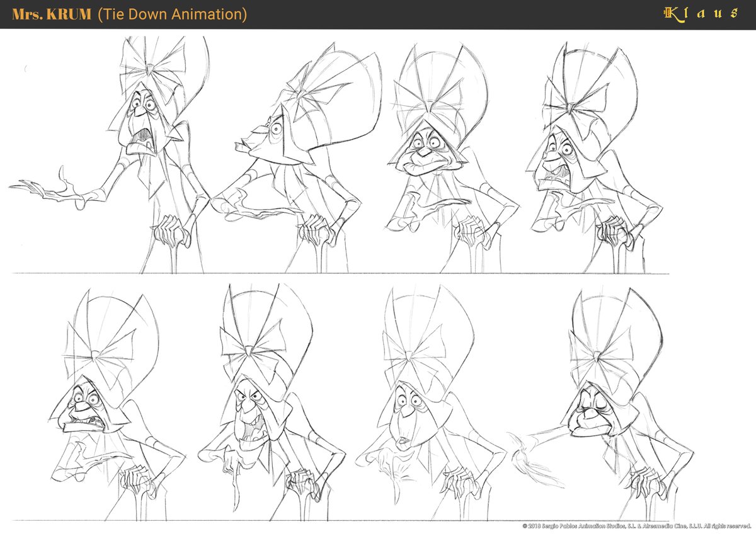The image size is (756, 534).
Task: Select the angry-browed sketch pointing finger downward
Action: (271, 403)
